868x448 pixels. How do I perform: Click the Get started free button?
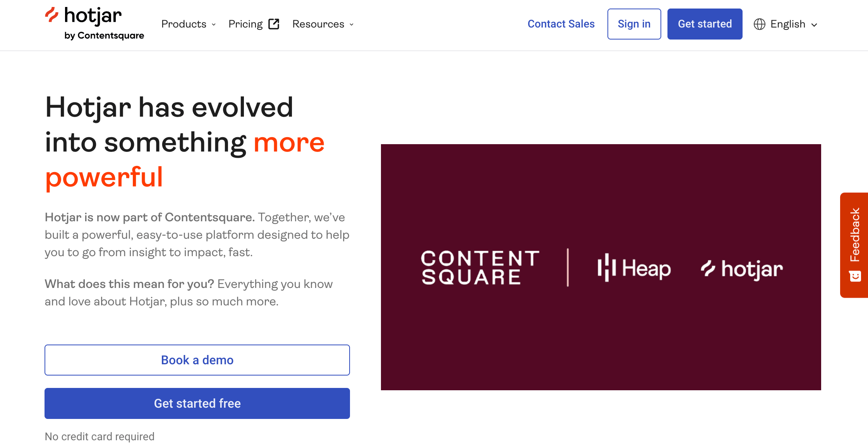(x=197, y=403)
